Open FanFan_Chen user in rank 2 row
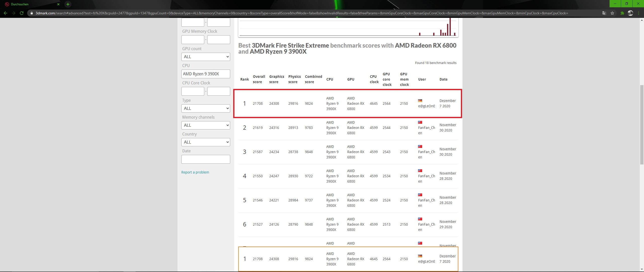Image resolution: width=644 pixels, height=272 pixels. coord(426,130)
